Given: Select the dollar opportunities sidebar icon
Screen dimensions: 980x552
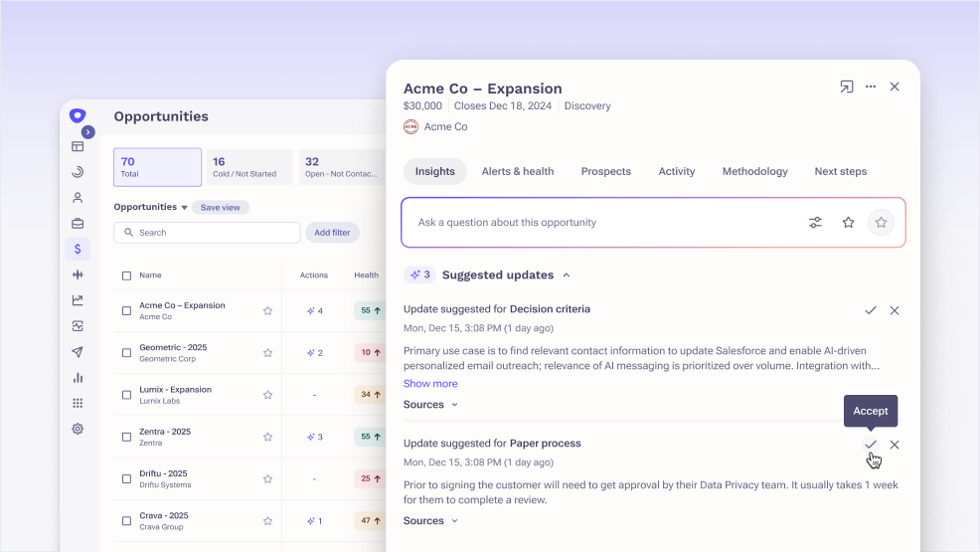Looking at the screenshot, I should (78, 249).
